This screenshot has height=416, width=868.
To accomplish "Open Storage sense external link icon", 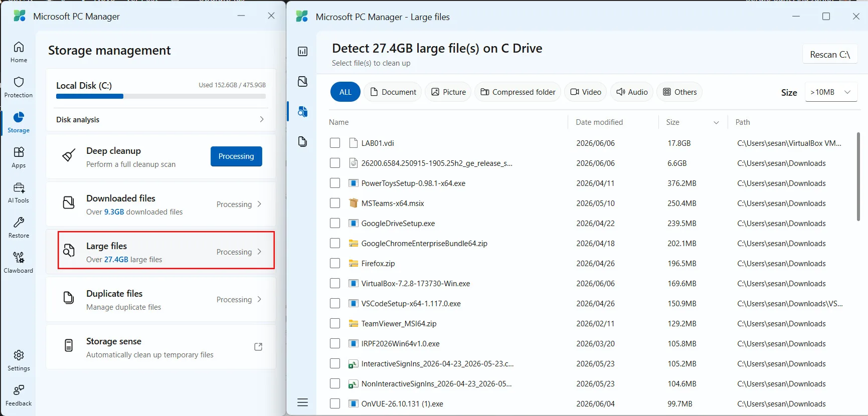I will (x=258, y=347).
